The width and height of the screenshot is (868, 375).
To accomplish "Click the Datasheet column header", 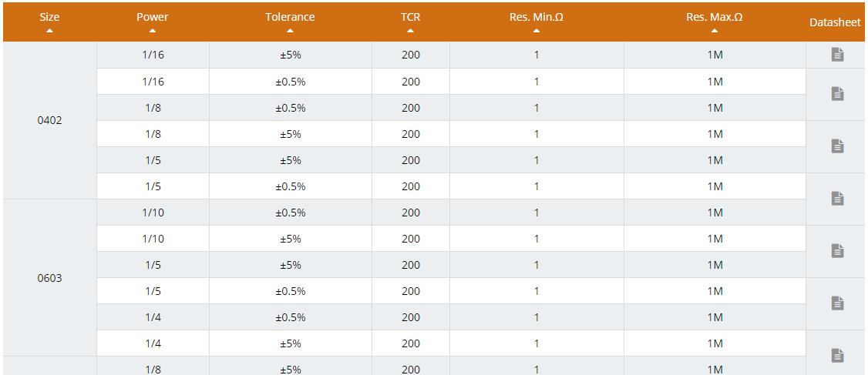I will [x=835, y=22].
